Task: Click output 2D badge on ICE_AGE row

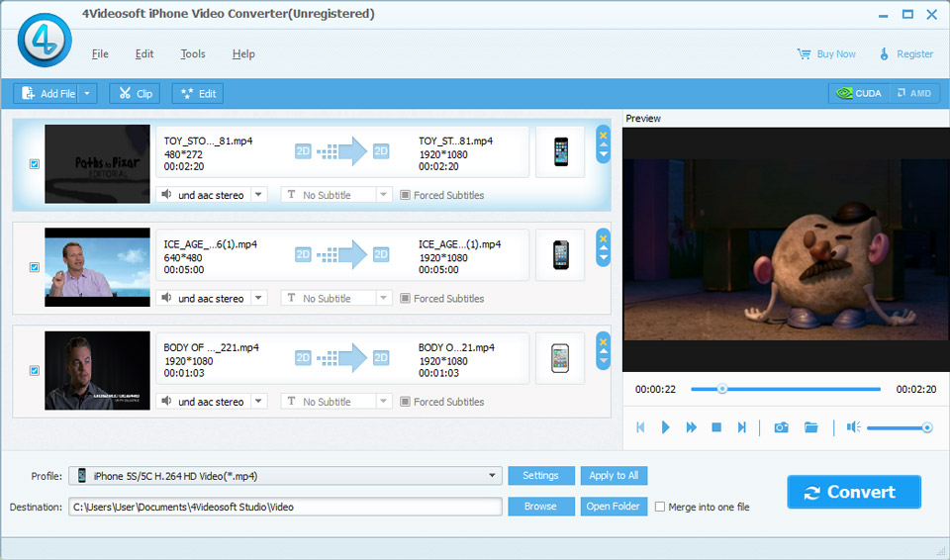Action: (381, 254)
